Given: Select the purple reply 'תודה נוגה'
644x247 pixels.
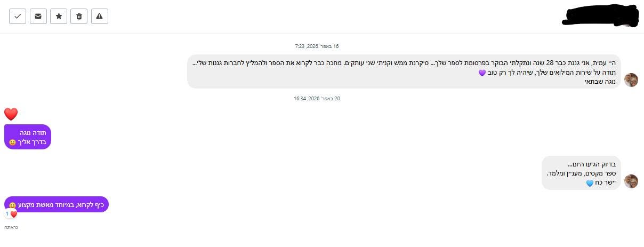Looking at the screenshot, I should point(28,137).
